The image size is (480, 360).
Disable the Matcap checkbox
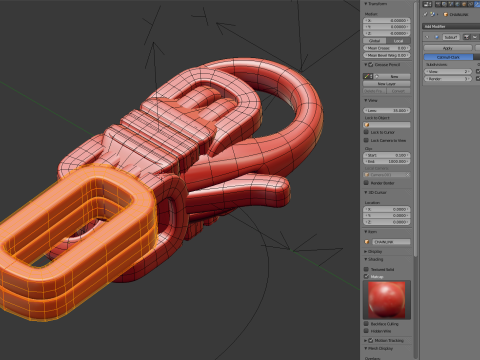[x=366, y=276]
